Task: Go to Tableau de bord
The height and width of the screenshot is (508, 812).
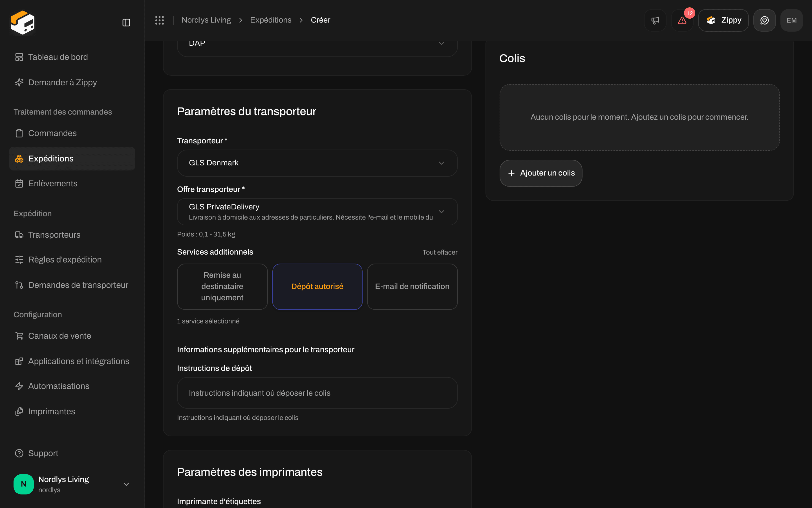Action: [72, 57]
